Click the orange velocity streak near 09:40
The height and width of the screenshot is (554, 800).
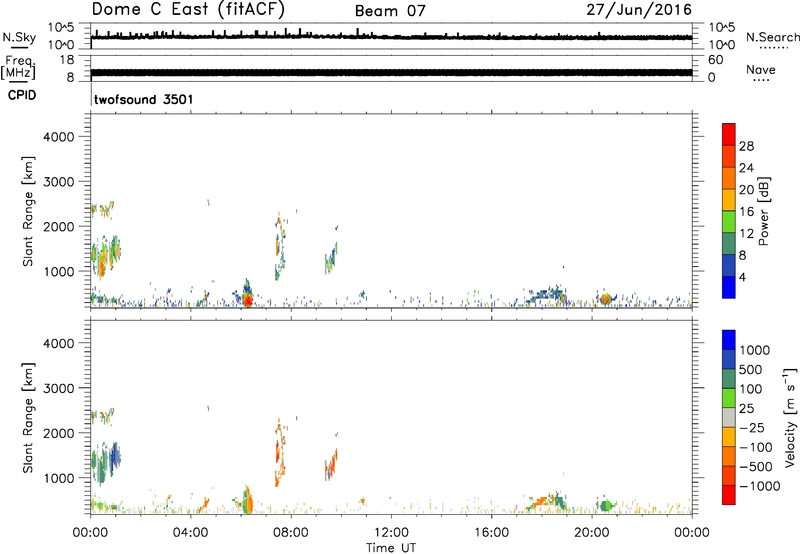(x=332, y=464)
